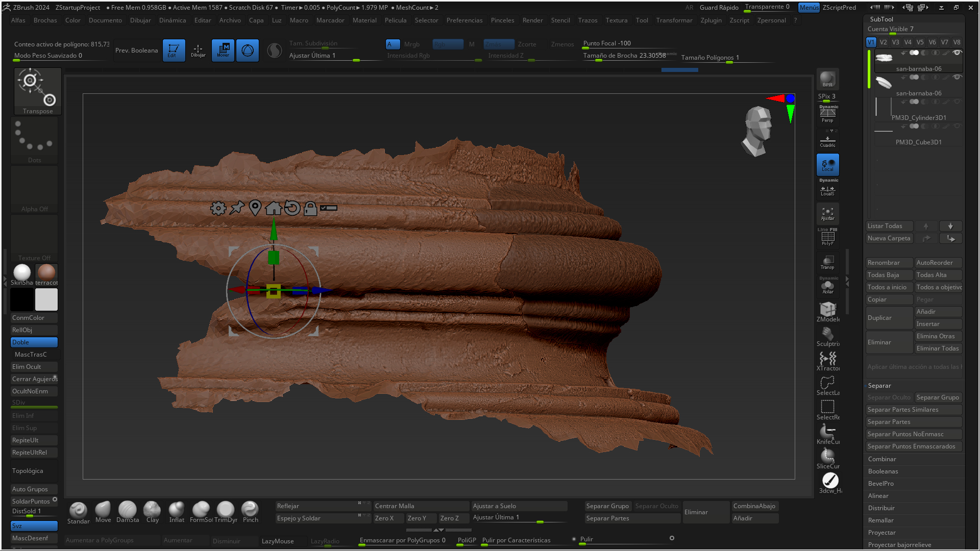The height and width of the screenshot is (551, 980).
Task: Click the gizmo lock icon
Action: click(310, 208)
